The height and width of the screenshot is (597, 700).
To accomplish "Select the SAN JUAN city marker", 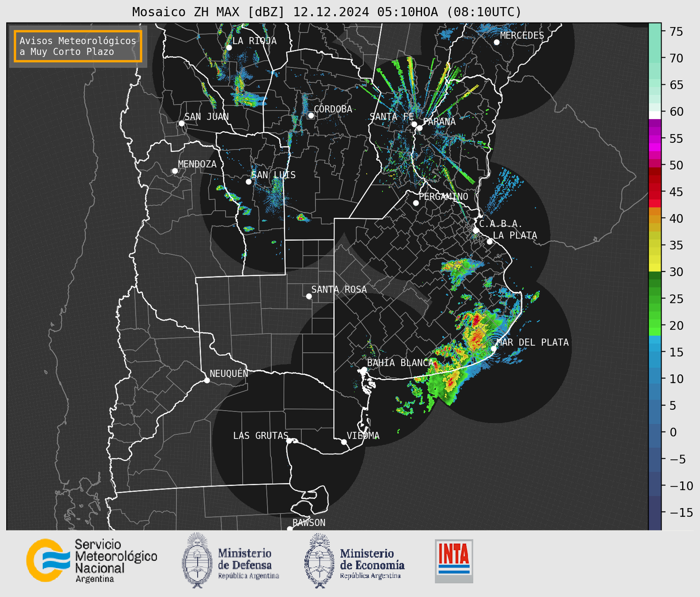I will [181, 123].
